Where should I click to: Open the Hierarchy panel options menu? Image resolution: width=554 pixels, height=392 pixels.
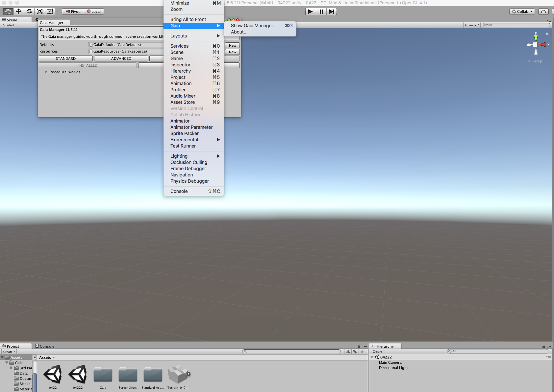pyautogui.click(x=549, y=347)
